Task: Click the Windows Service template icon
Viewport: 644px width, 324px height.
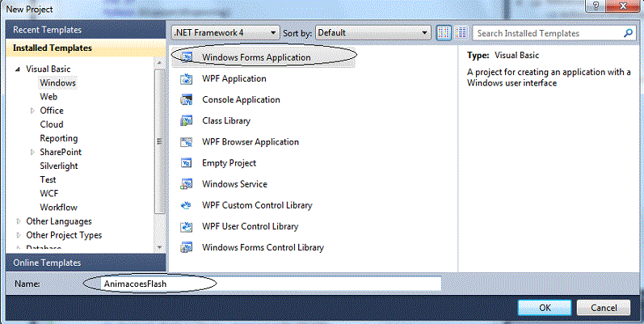Action: 187,184
